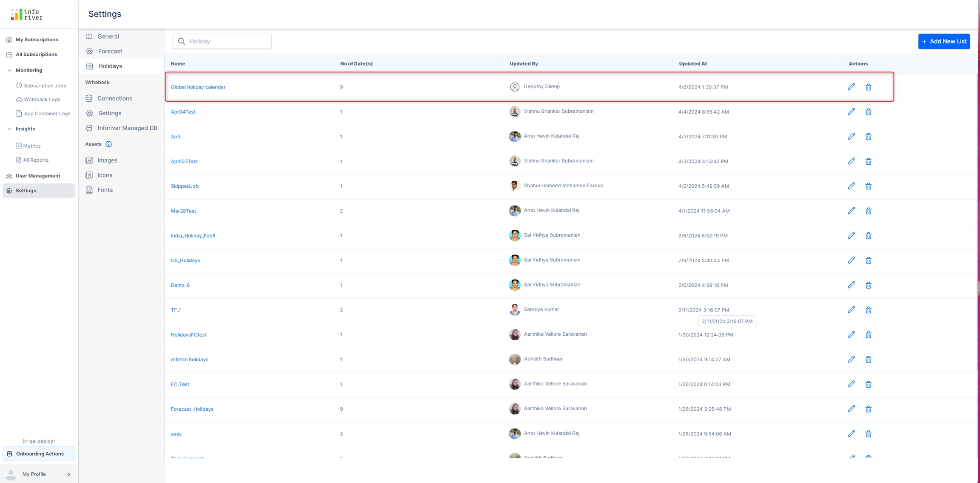
Task: Open the Forecast settings tab
Action: pyautogui.click(x=110, y=51)
